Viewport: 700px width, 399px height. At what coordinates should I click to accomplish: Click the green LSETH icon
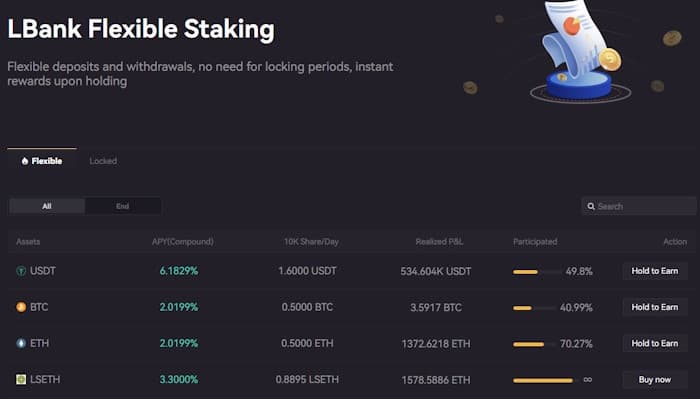click(21, 379)
